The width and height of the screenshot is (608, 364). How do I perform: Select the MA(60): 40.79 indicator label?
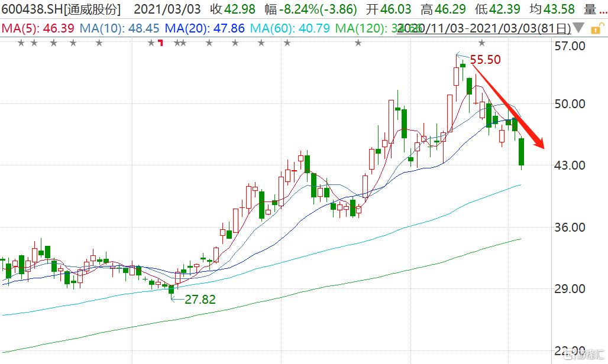click(x=290, y=28)
